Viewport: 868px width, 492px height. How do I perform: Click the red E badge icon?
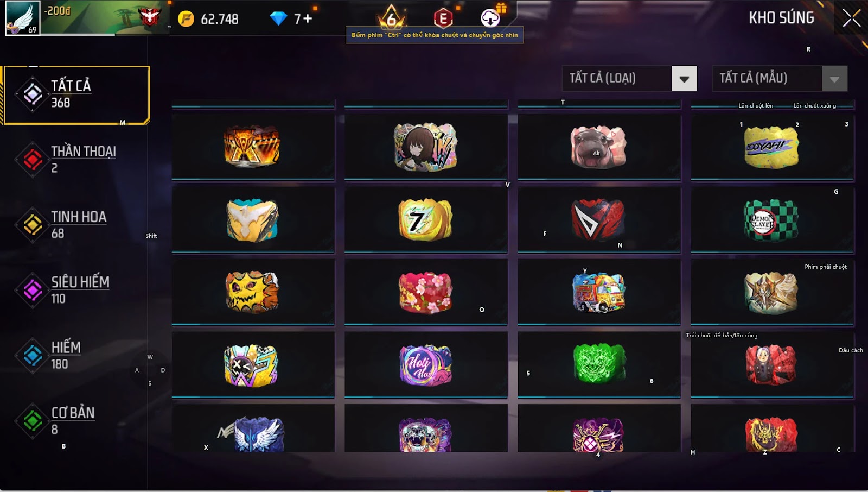pyautogui.click(x=443, y=18)
